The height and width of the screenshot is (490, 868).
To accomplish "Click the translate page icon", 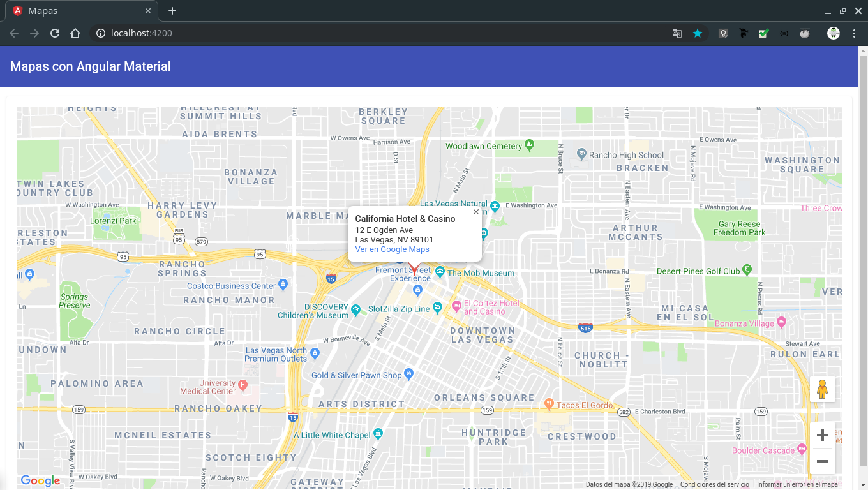I will point(677,33).
